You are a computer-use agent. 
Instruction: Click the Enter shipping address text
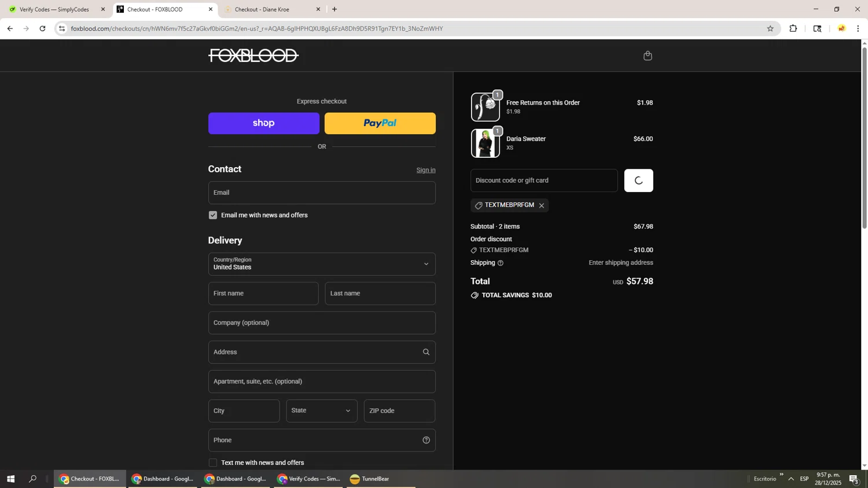(x=621, y=263)
